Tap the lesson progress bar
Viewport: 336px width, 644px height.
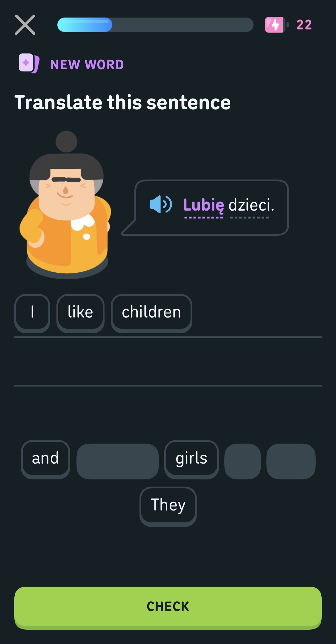click(x=155, y=25)
